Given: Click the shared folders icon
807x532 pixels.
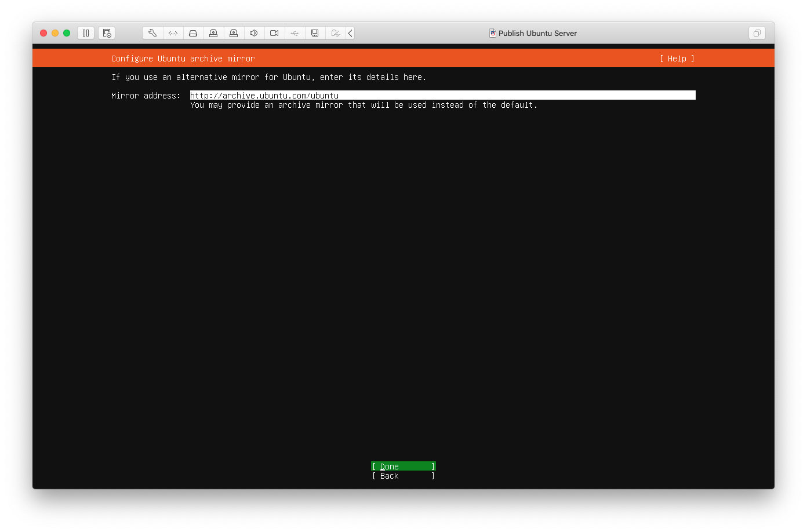Looking at the screenshot, I should pos(335,33).
